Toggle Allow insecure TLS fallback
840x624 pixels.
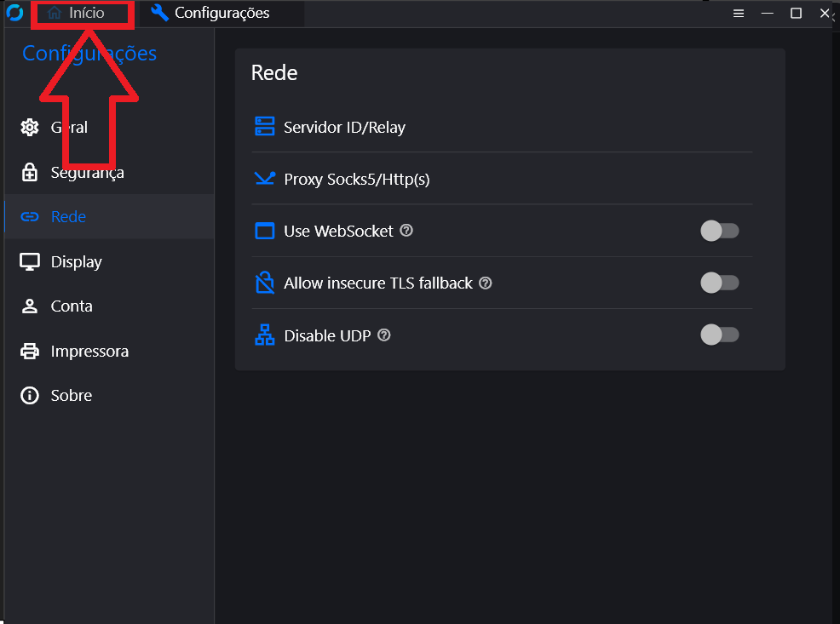click(719, 283)
